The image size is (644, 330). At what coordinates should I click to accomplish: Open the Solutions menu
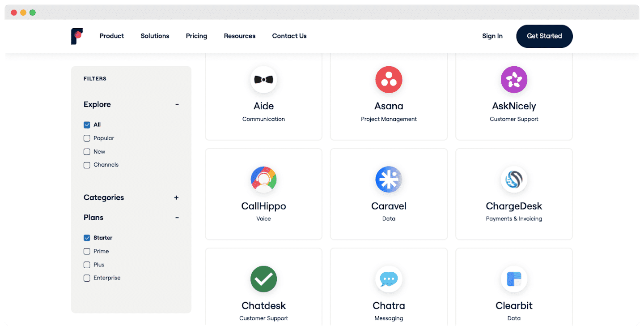155,36
